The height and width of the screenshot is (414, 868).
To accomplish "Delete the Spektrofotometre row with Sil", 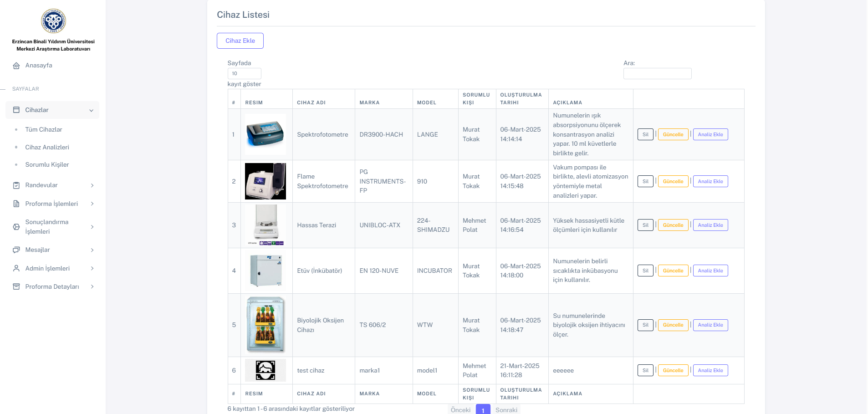I will (x=645, y=135).
